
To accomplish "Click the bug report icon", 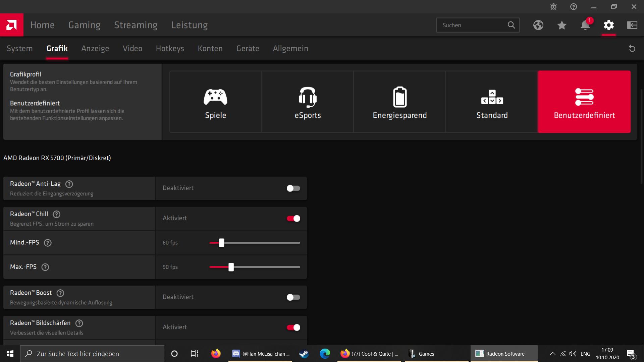I will tap(553, 7).
